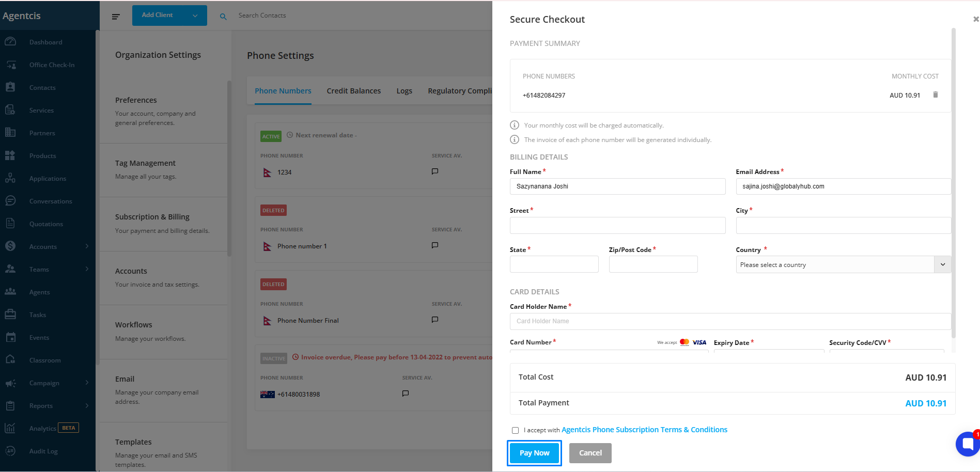This screenshot has width=980, height=472.
Task: Focus the Full Name field
Action: [617, 186]
